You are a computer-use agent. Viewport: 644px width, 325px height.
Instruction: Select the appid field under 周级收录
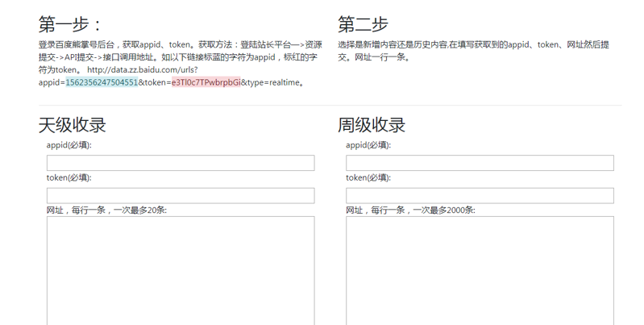pyautogui.click(x=480, y=163)
